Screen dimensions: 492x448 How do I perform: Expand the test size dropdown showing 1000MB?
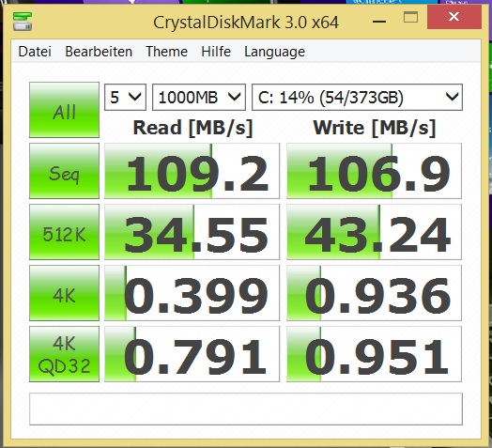[199, 97]
